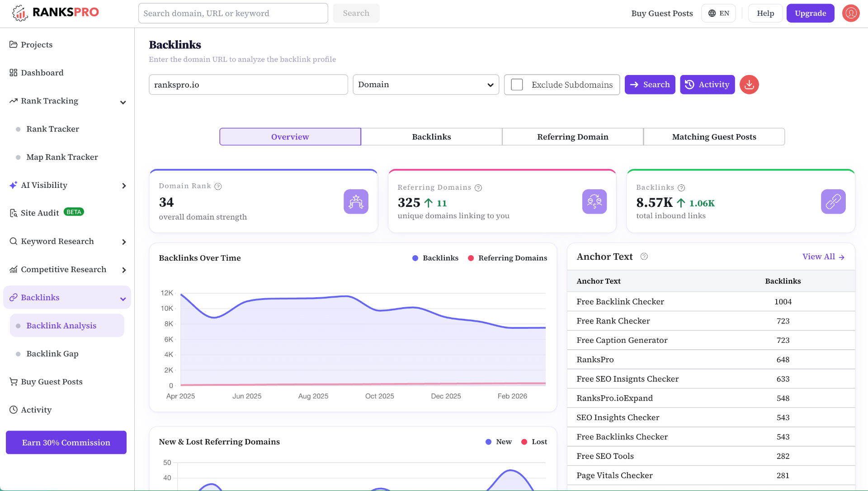Click the Free Caption Generator anchor row

[x=711, y=340]
